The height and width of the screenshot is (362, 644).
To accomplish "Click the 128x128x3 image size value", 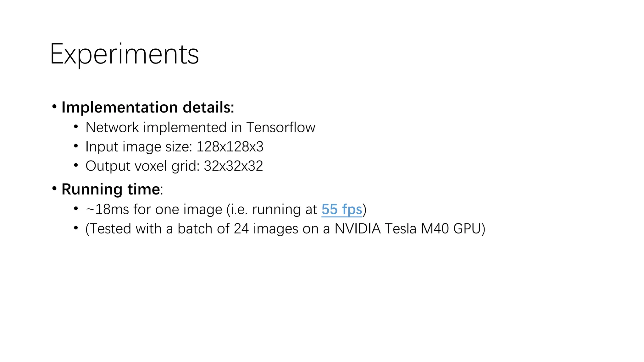I will point(230,147).
